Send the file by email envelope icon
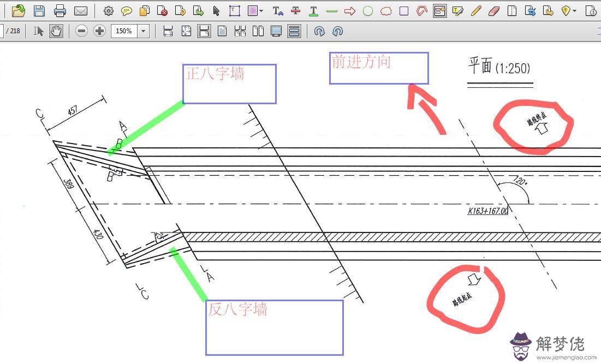 point(81,10)
